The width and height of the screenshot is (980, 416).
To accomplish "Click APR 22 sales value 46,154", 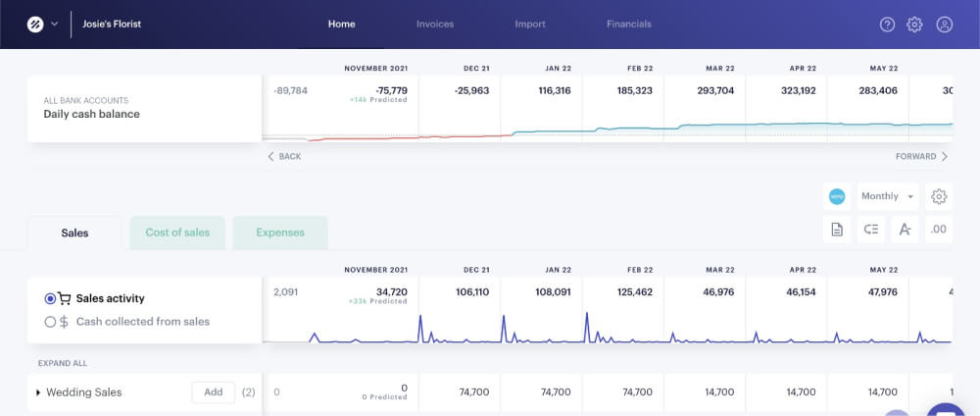I will click(x=801, y=292).
